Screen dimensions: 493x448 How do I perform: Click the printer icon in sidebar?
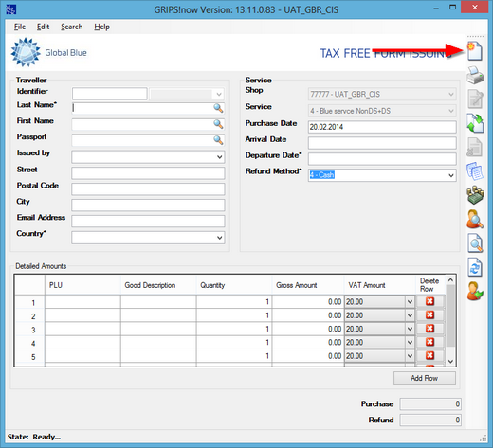click(475, 75)
